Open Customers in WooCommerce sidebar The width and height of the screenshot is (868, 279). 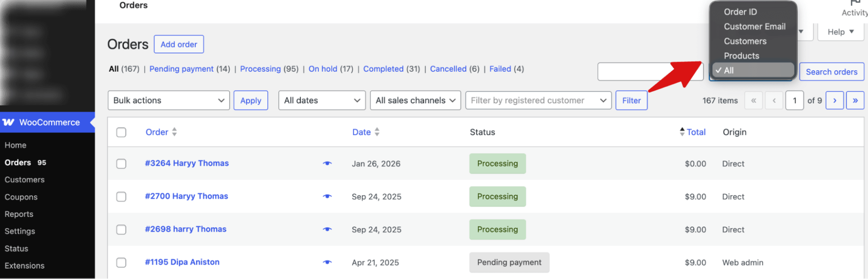[x=24, y=180]
